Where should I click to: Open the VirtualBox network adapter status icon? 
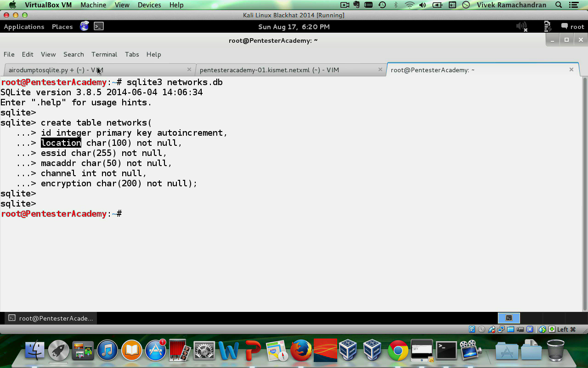(501, 329)
